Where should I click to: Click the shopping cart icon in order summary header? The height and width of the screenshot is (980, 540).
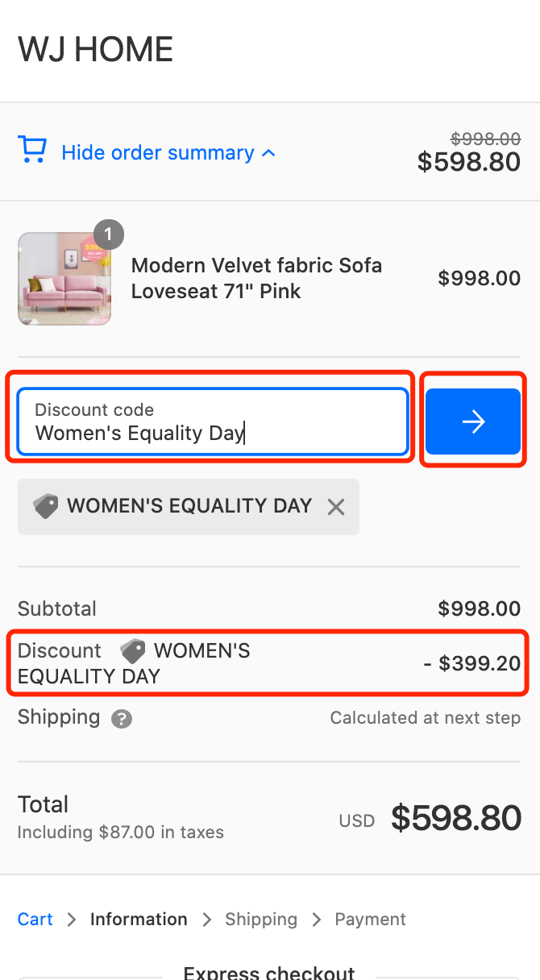[32, 150]
